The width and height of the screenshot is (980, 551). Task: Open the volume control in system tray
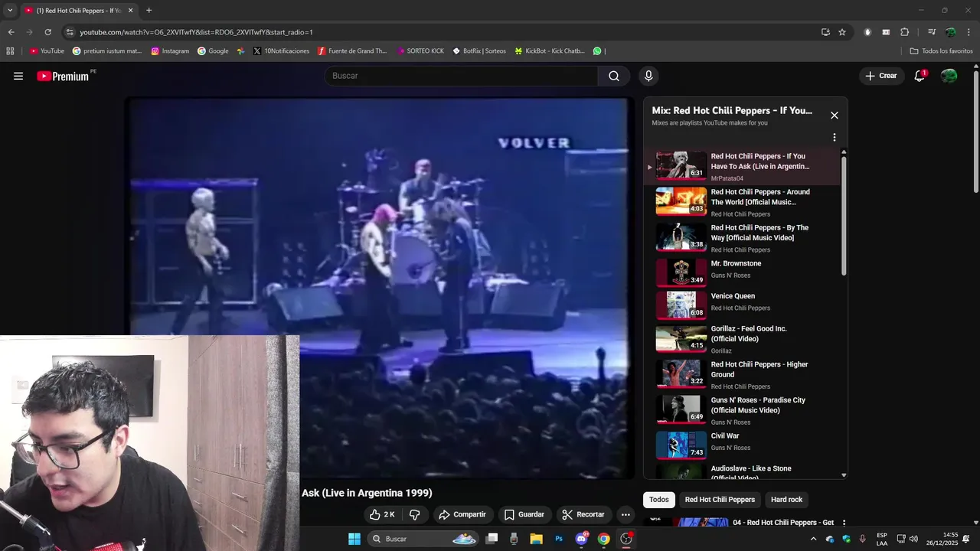pyautogui.click(x=913, y=539)
